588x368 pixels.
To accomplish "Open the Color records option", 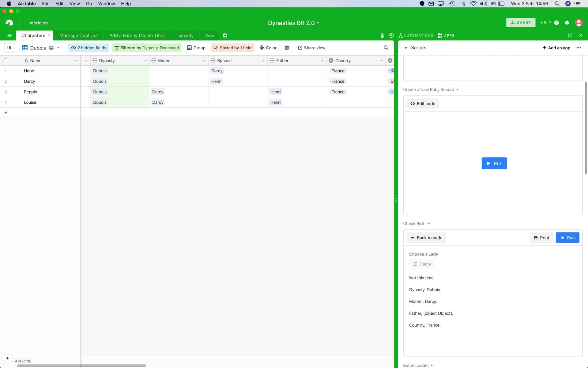I will (x=268, y=48).
